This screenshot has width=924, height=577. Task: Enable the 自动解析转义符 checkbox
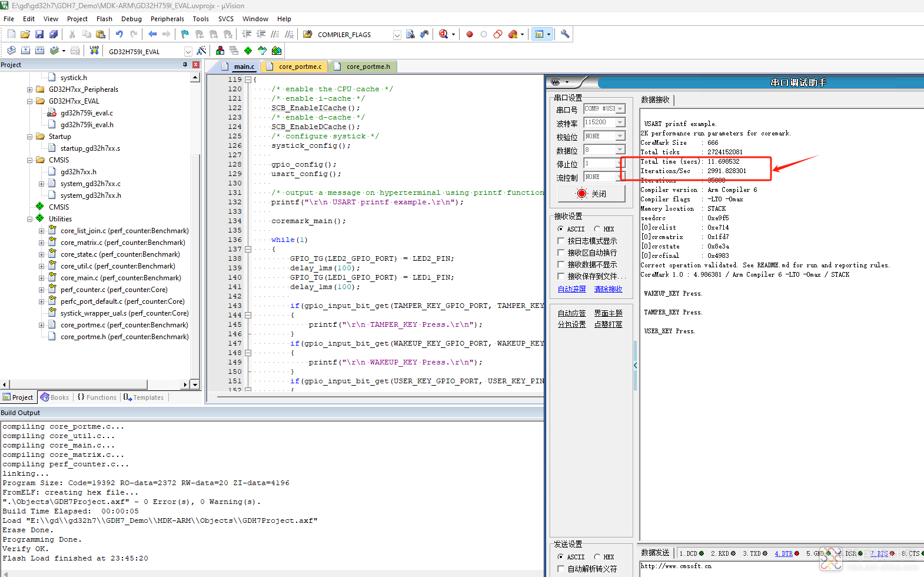pos(561,569)
